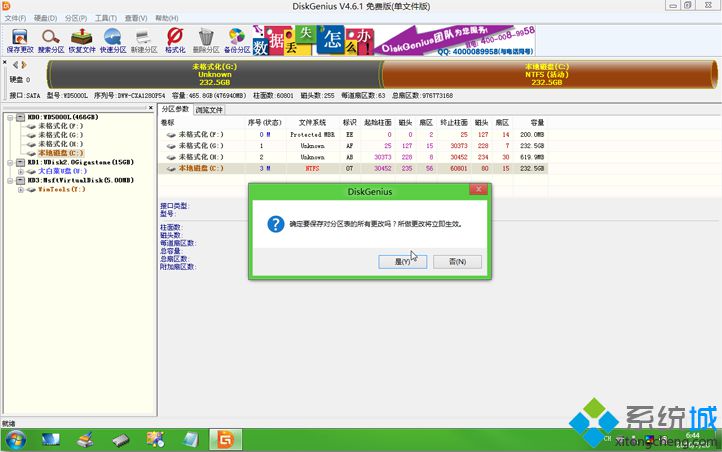Select 未格式化(F:) in the disk tree

pyautogui.click(x=60, y=126)
